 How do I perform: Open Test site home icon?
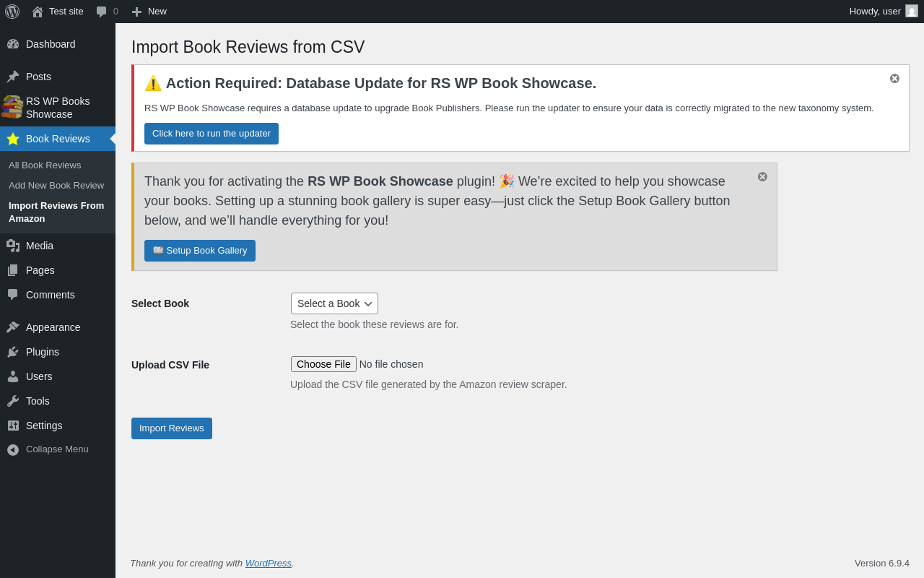pyautogui.click(x=38, y=12)
